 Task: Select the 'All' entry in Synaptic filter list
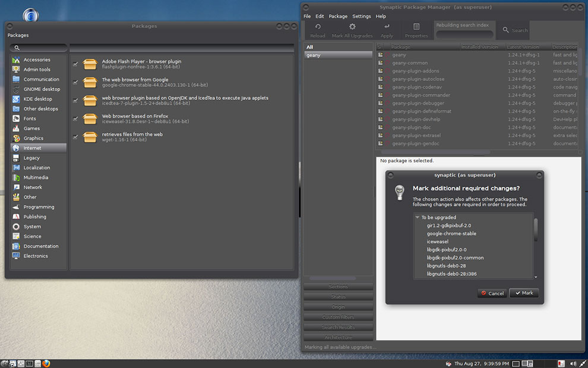pos(339,47)
